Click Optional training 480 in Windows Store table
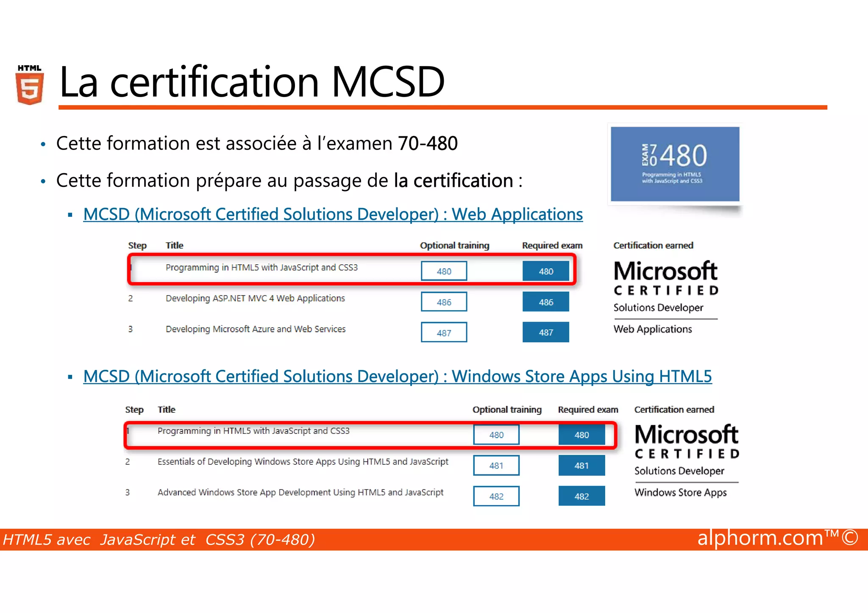Screen dimensions: 868x613 [496, 435]
